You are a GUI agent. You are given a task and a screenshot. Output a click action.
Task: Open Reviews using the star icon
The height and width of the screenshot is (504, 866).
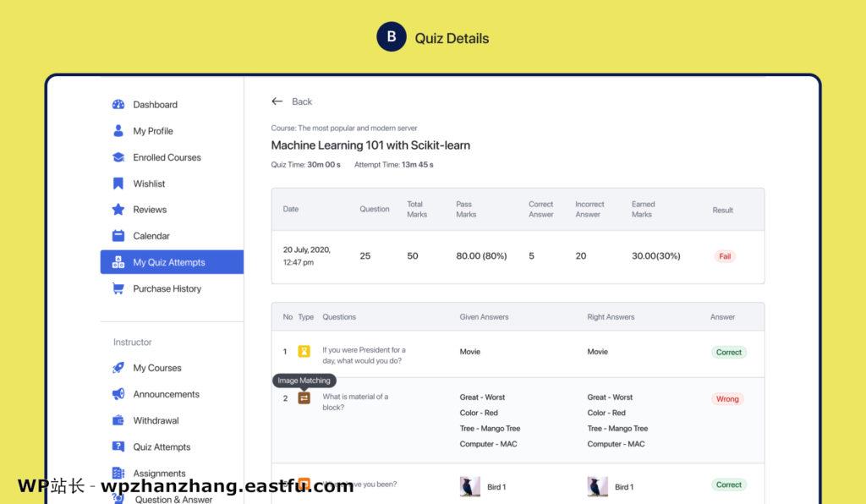pos(118,209)
